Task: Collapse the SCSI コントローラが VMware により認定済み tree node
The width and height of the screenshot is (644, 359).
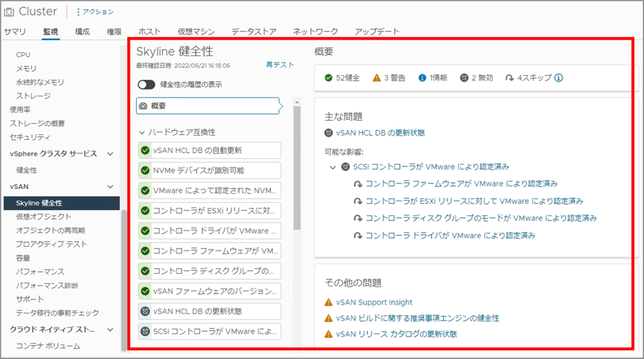Action: click(333, 167)
